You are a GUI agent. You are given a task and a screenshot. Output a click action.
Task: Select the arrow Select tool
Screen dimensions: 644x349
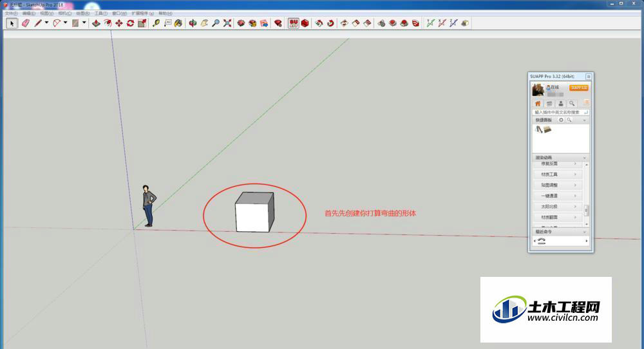tap(12, 23)
